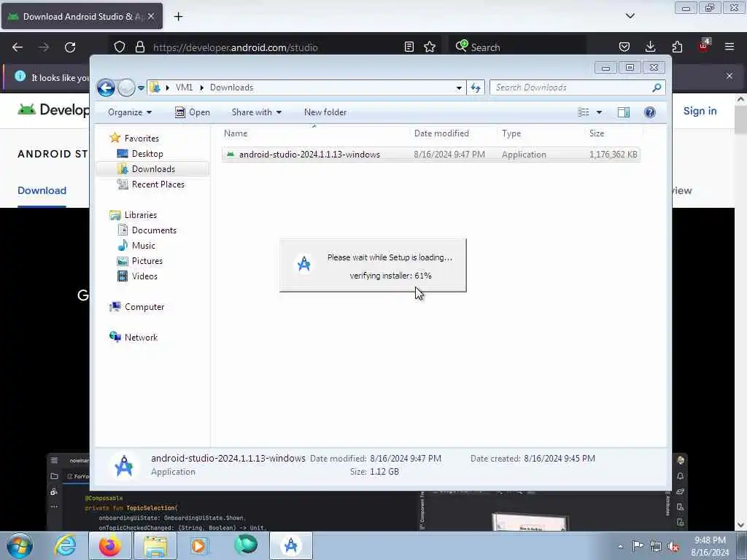Select Downloads in navigation pane
Viewport: 747px width, 560px height.
pos(153,169)
